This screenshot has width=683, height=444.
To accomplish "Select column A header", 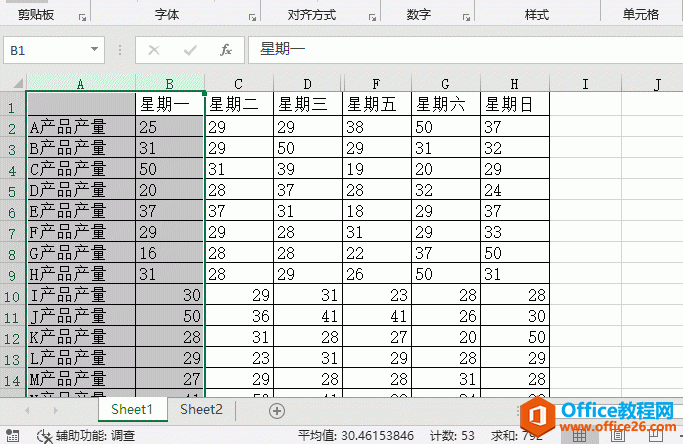I will point(81,83).
